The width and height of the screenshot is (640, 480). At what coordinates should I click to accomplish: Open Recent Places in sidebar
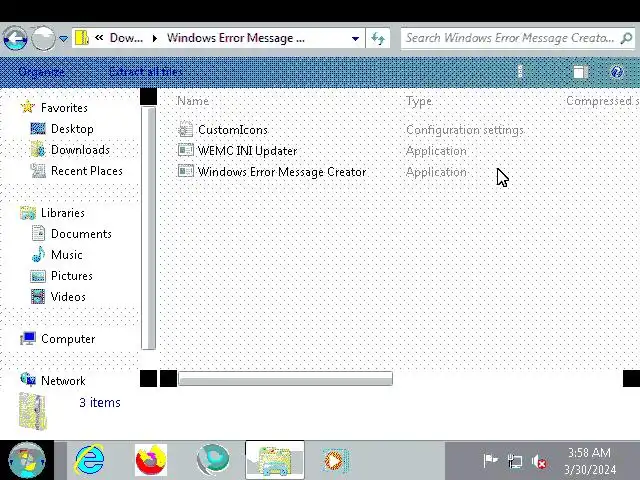87,171
